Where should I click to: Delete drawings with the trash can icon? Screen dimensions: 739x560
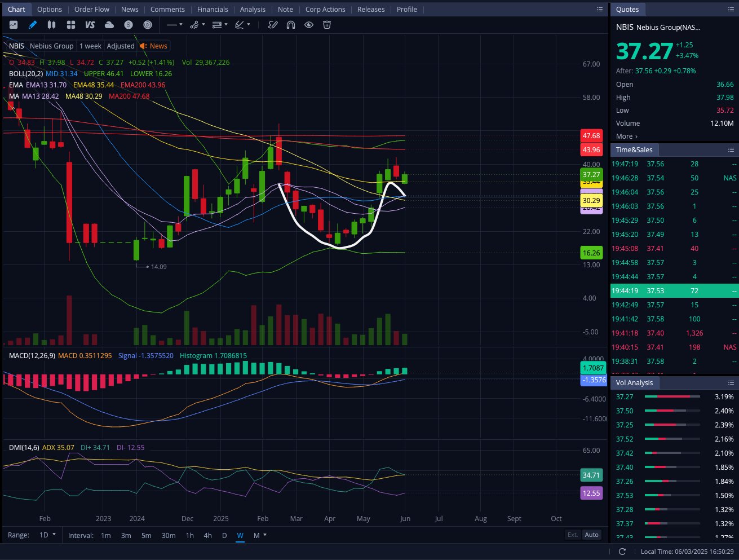click(327, 25)
